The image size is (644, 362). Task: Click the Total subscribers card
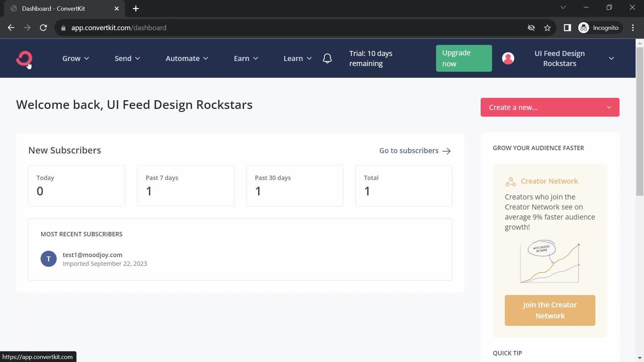coord(404,186)
